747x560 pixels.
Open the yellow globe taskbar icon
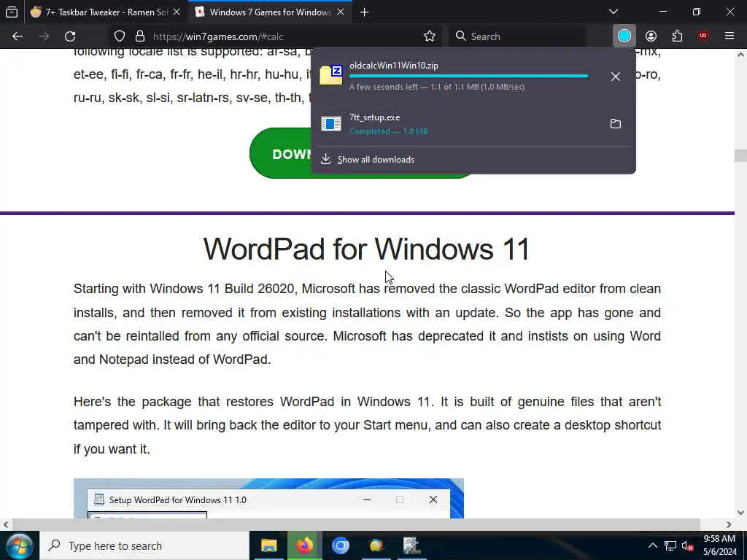click(x=376, y=545)
